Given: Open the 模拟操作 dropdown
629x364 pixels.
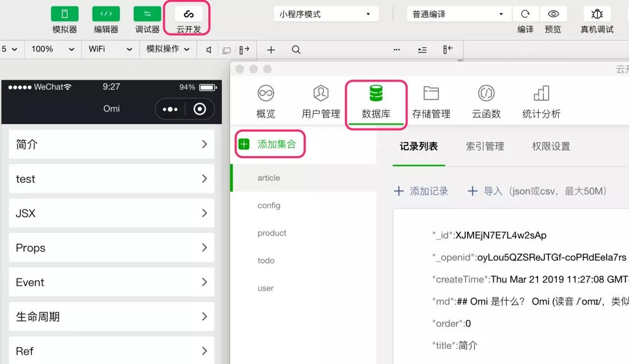Looking at the screenshot, I should click(x=168, y=50).
